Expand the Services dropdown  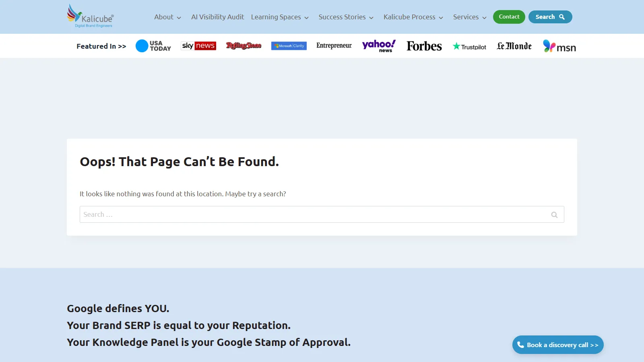[x=469, y=17]
